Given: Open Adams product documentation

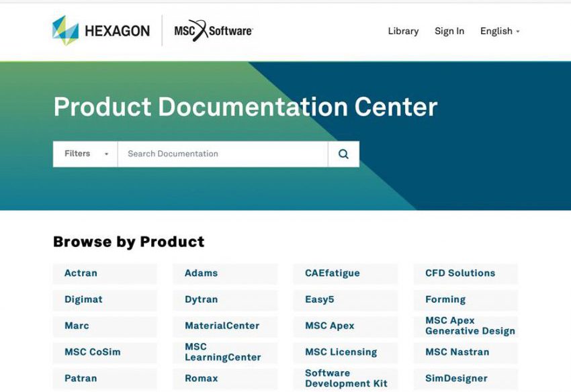Looking at the screenshot, I should pyautogui.click(x=225, y=273).
